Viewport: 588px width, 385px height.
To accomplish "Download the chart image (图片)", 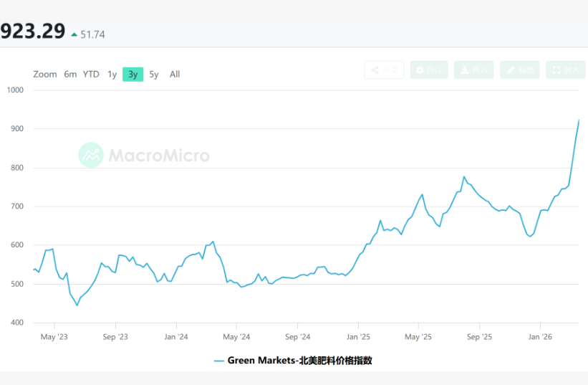I will [x=474, y=70].
